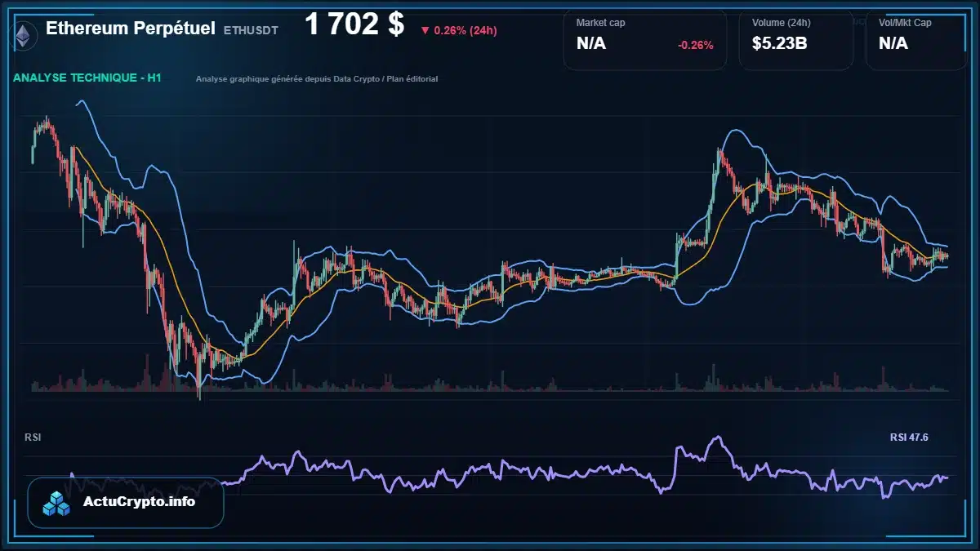The width and height of the screenshot is (980, 551).
Task: Click the -0.26% value in Market cap card
Action: point(696,45)
